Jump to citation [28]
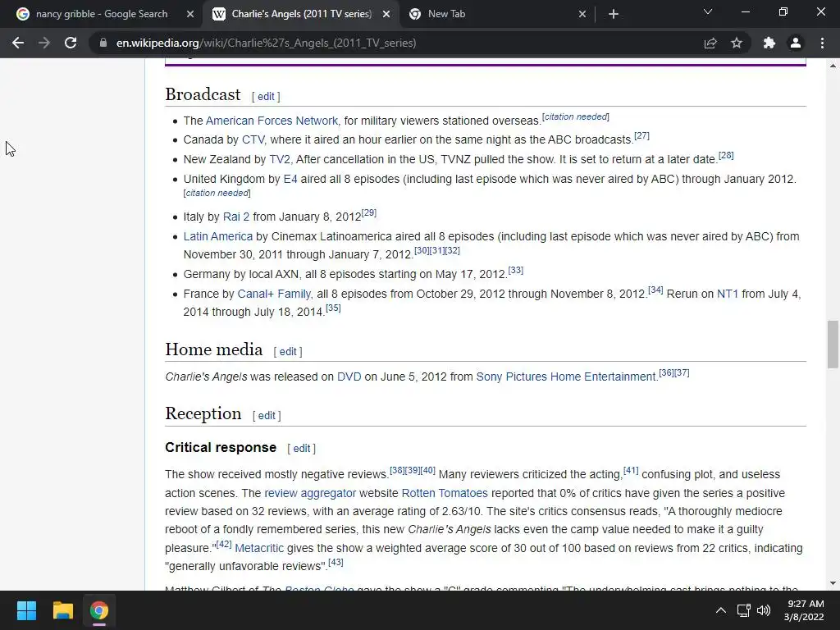 726,155
